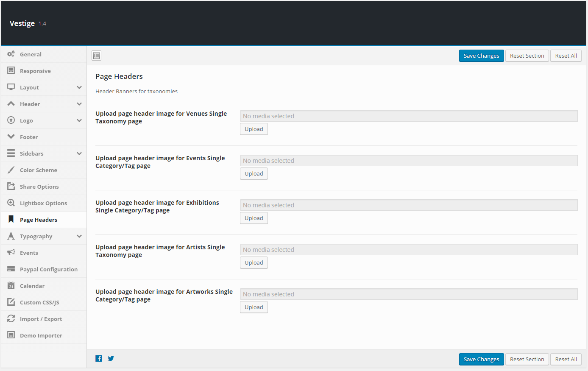The image size is (588, 371).
Task: Click the Events header image media field
Action: click(409, 161)
